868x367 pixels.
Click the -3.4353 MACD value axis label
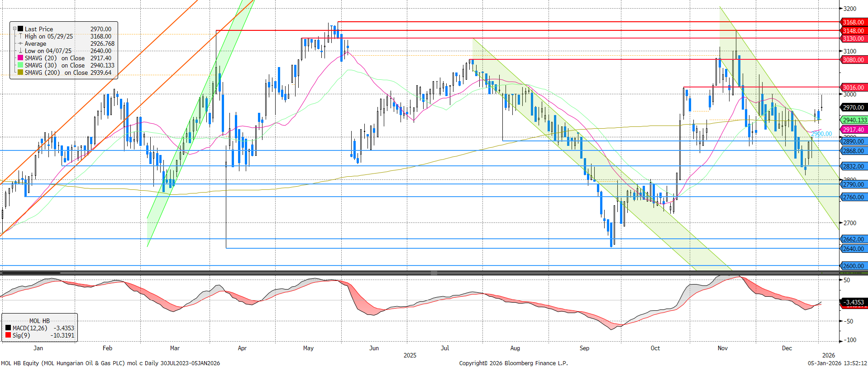(854, 302)
